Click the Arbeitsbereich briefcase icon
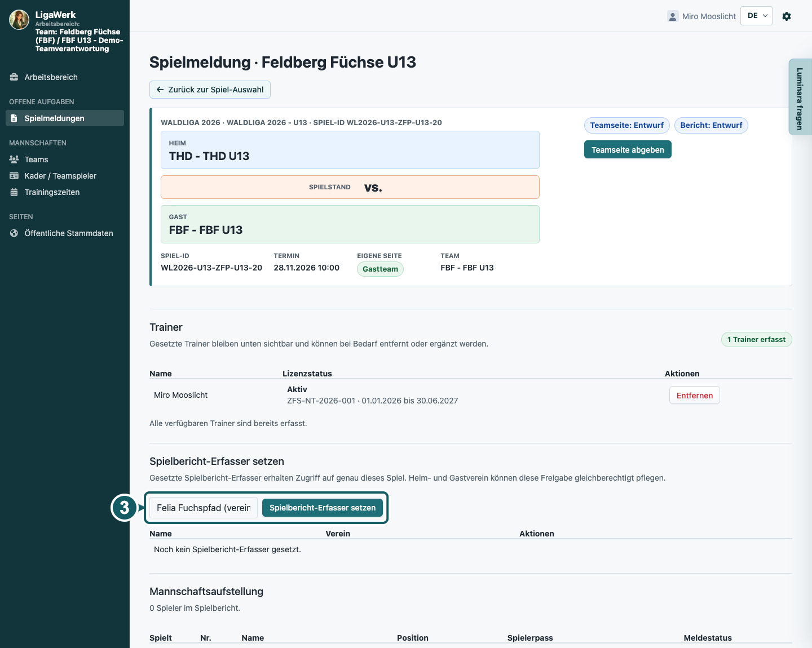This screenshot has width=812, height=648. 14,77
